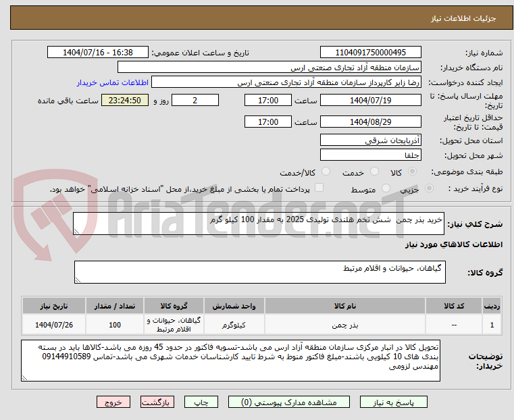514x420 pixels.
Task: Click the row number cell 1
Action: 492,325
